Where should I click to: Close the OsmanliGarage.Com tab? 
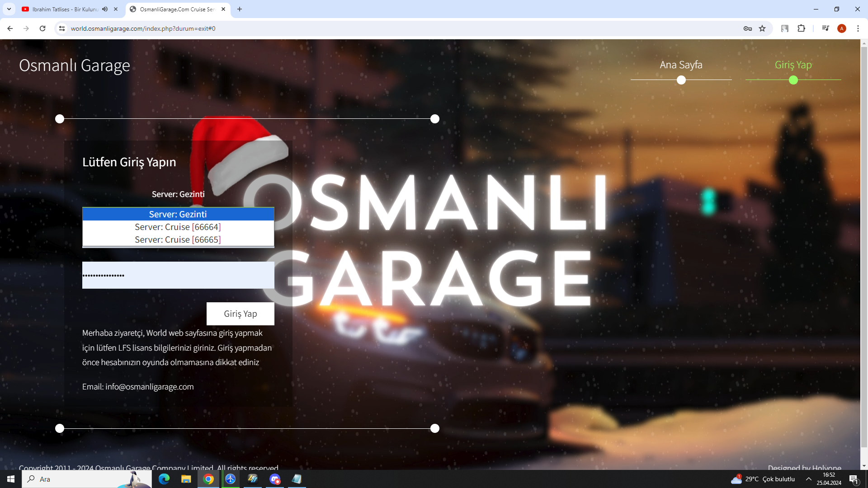pyautogui.click(x=223, y=9)
